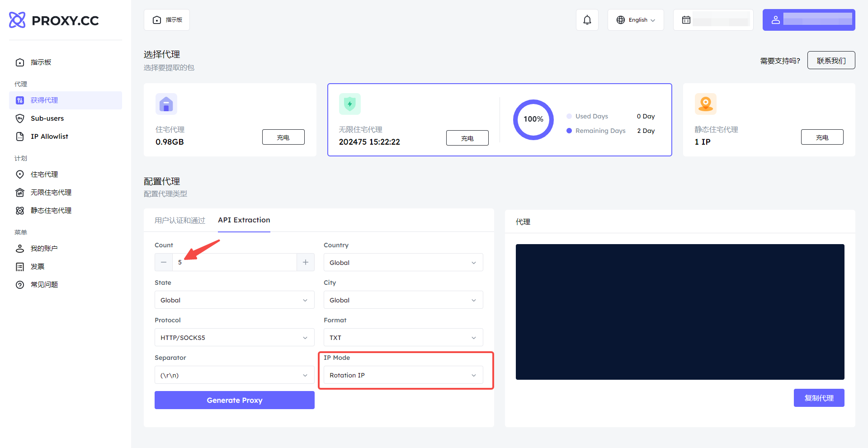Select 获得代理 in the sidebar

tap(66, 100)
